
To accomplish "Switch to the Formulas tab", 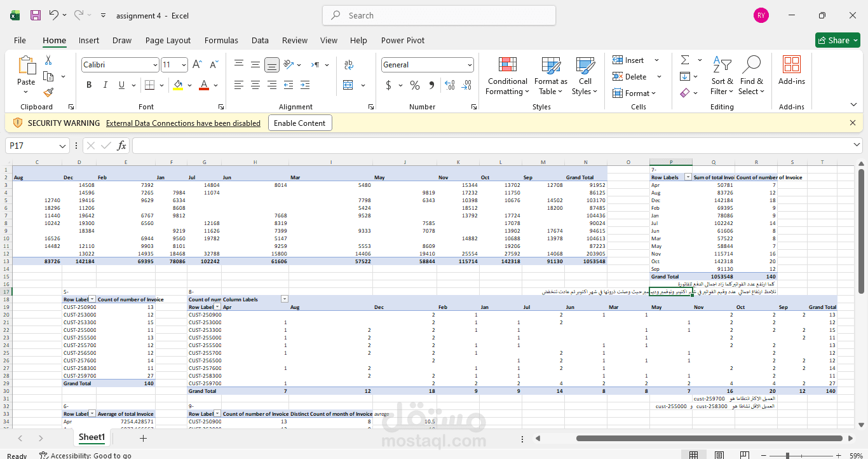I will 221,40.
